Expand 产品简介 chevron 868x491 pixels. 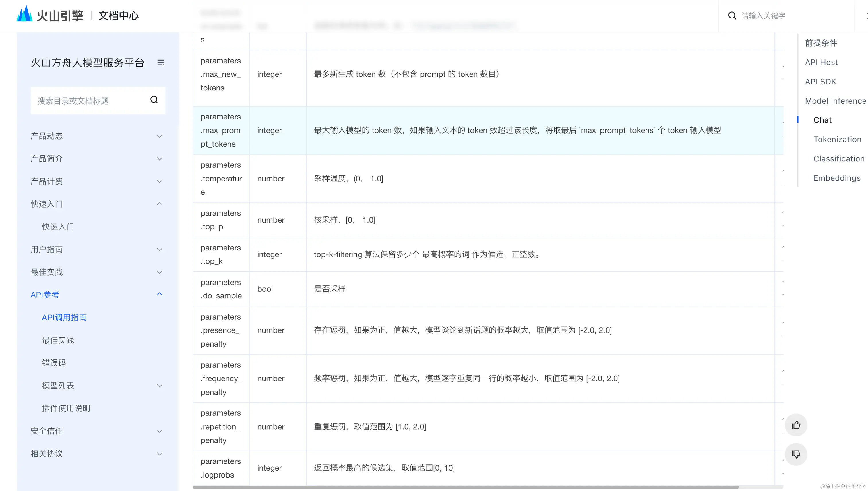tap(160, 158)
